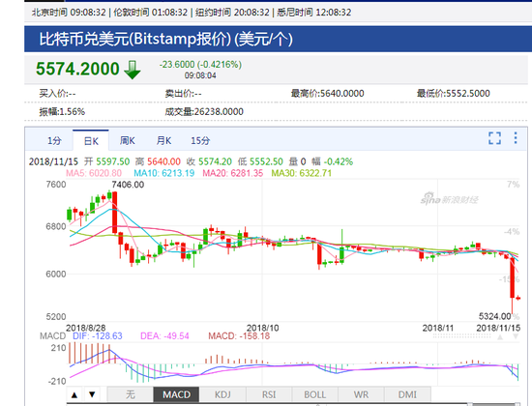This screenshot has height=406, width=532.
Task: Click the 伦敦时间 01:08:32 clock text
Action: click(150, 13)
